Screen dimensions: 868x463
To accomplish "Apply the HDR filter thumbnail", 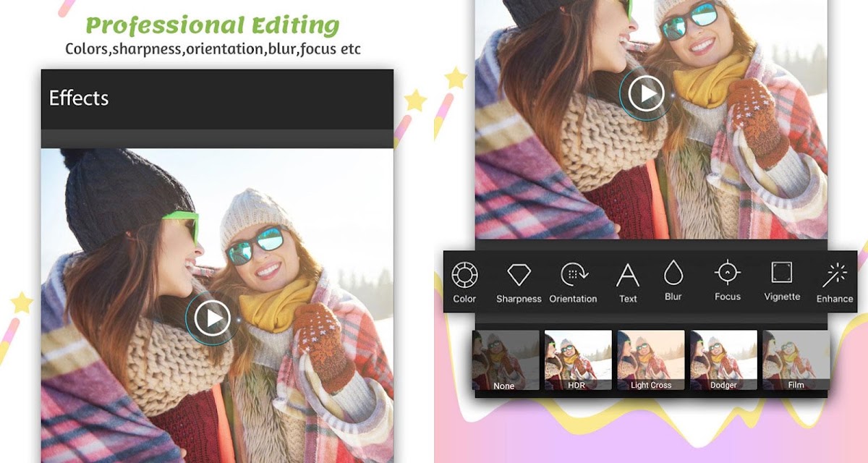I will coord(578,360).
